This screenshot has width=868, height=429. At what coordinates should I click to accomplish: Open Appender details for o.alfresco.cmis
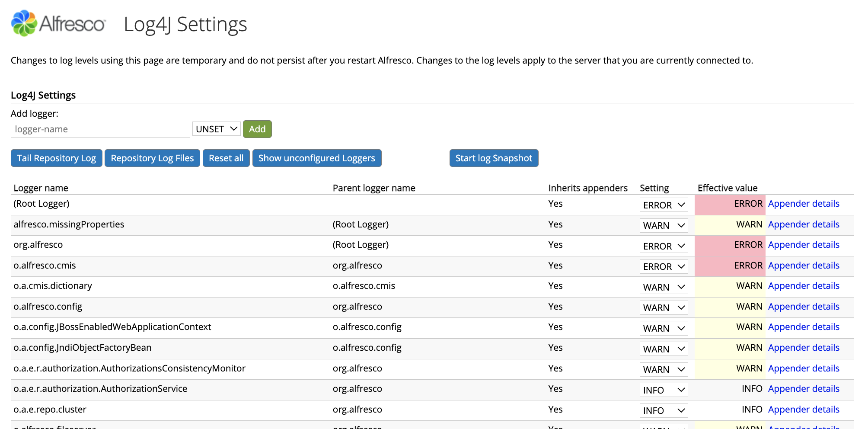coord(804,266)
